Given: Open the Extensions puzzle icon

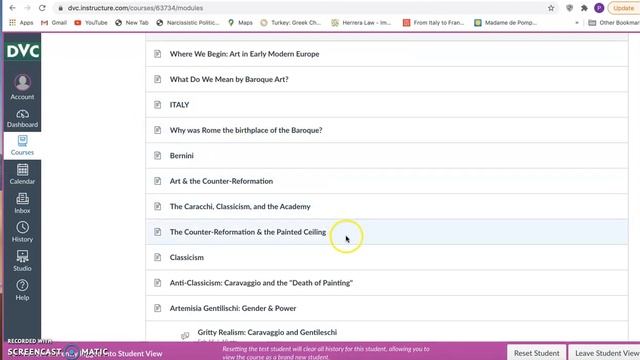Looking at the screenshot, I should point(584,8).
